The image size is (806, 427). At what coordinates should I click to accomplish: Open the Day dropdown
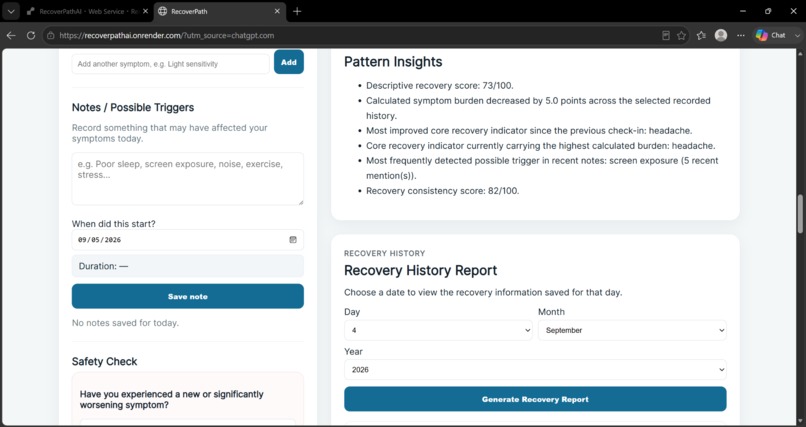pyautogui.click(x=438, y=330)
